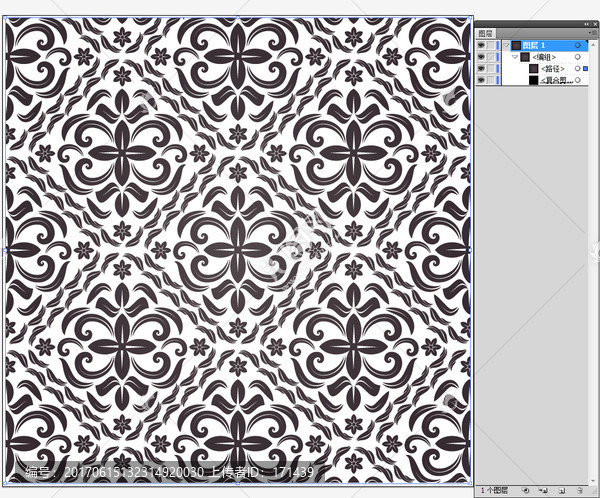The height and width of the screenshot is (498, 600).
Task: Click the layers list scroll-up arrow
Action: pyautogui.click(x=592, y=45)
